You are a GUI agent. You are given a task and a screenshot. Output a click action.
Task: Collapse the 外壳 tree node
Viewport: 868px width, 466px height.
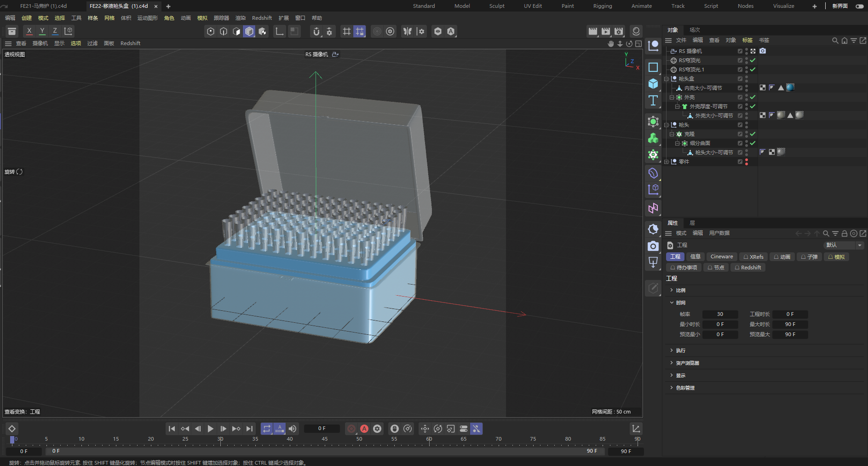672,97
